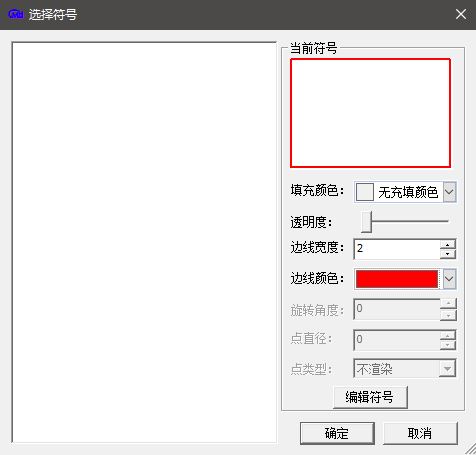This screenshot has height=455, width=476.
Task: Confirm with the 确定 button
Action: pos(337,433)
